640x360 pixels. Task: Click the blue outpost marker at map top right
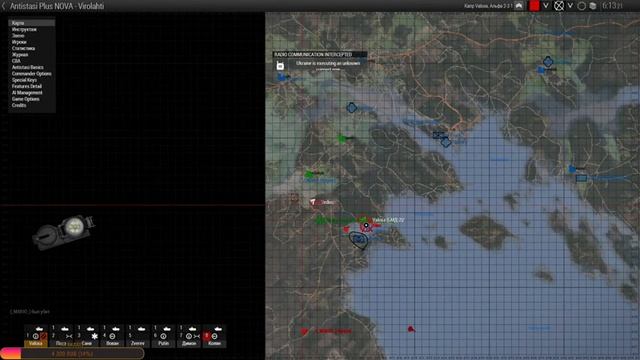pyautogui.click(x=548, y=62)
